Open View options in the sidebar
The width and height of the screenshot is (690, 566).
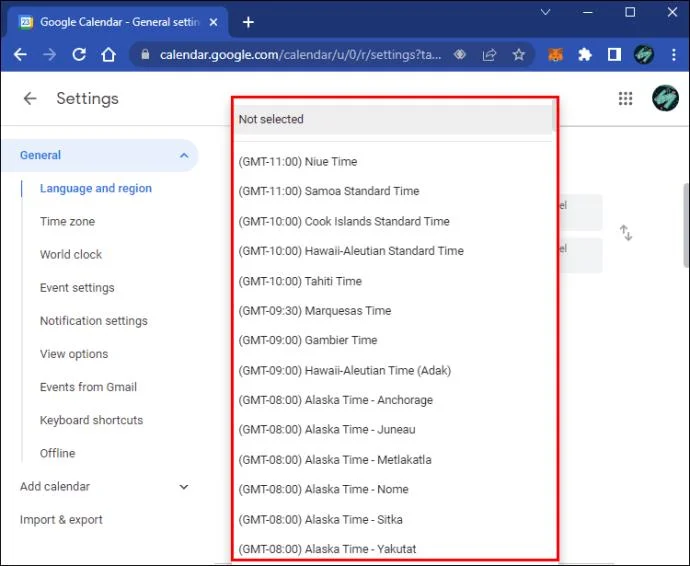point(74,354)
